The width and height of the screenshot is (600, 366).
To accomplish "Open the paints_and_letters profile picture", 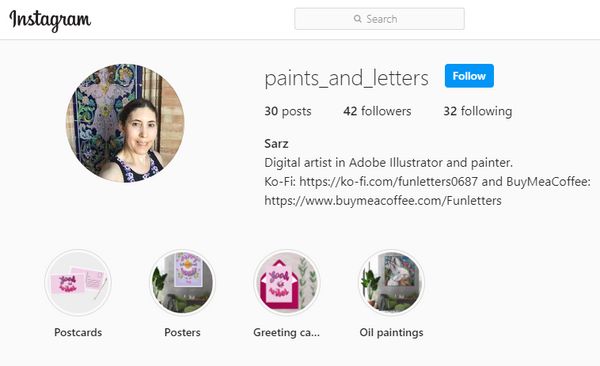I will click(125, 123).
